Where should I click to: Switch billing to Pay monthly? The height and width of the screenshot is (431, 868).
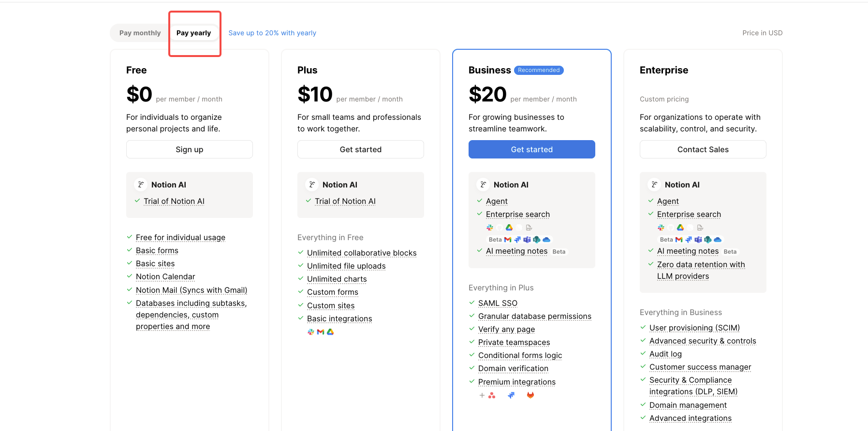[140, 33]
